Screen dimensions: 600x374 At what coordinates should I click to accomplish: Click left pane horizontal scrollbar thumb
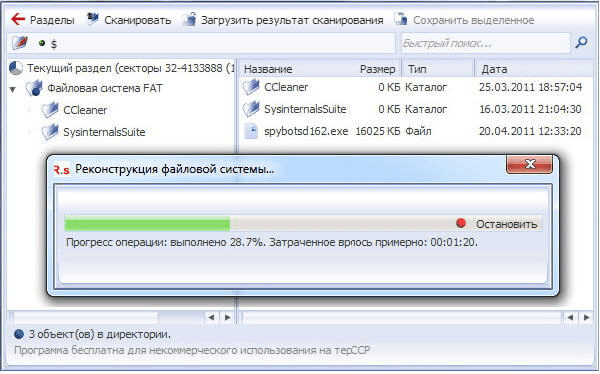(x=86, y=317)
